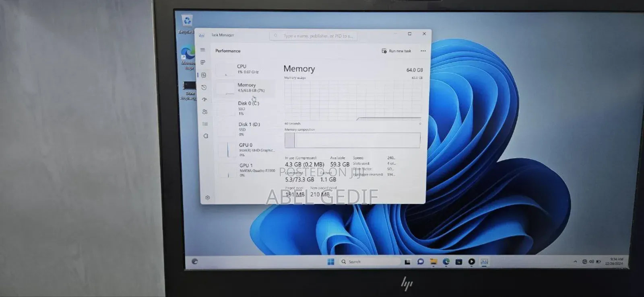Screen dimensions: 644x297
Task: Open the Startup apps icon in sidebar
Action: [204, 99]
